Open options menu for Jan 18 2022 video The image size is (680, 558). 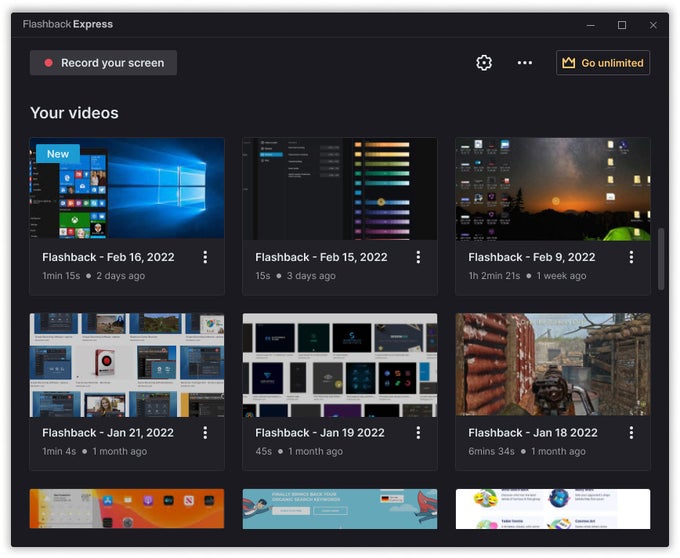(631, 433)
